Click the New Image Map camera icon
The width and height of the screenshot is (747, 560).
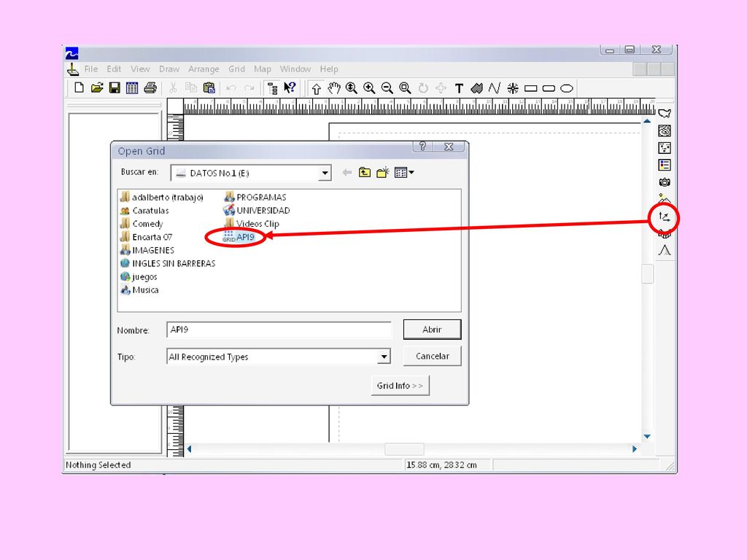click(x=665, y=182)
